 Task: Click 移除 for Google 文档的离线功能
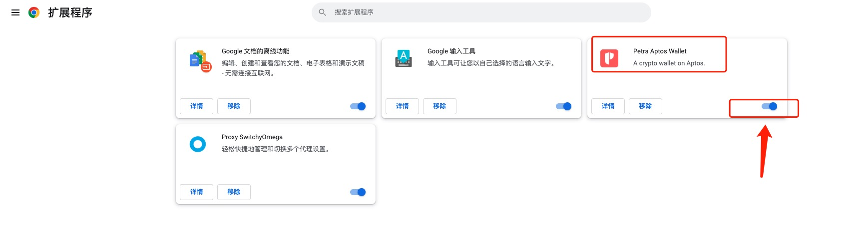(234, 106)
